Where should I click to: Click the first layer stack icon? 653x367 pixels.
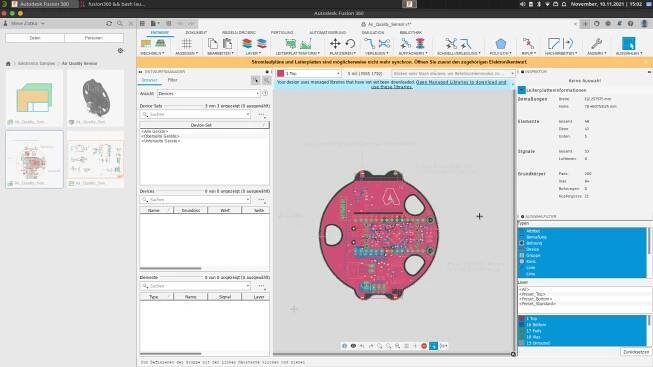click(247, 43)
